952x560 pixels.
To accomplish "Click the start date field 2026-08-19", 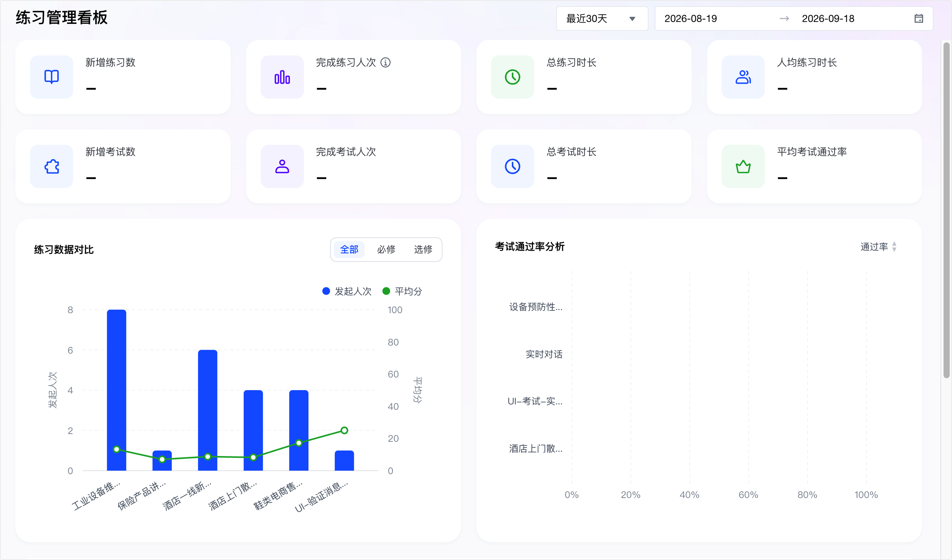I will 691,18.
